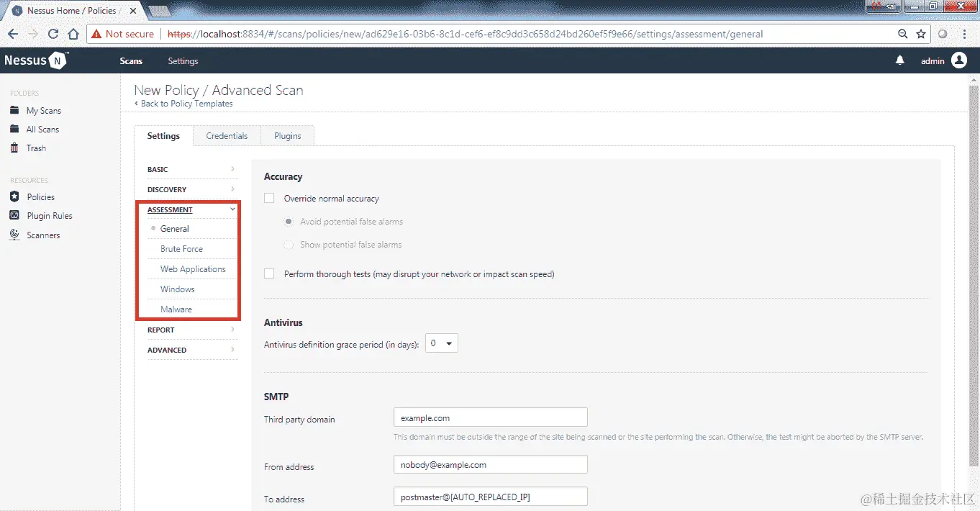Enable Override normal accuracy checkbox
This screenshot has width=980, height=511.
(x=269, y=198)
